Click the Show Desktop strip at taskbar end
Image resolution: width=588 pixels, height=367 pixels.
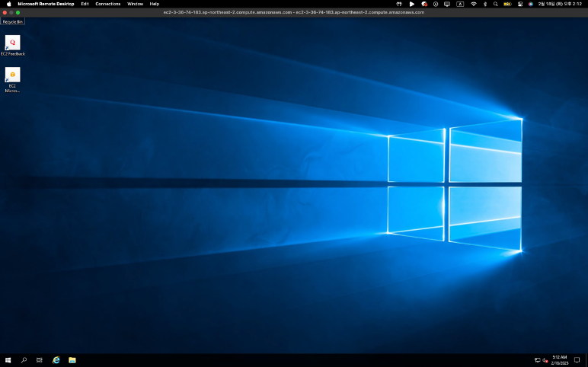point(586,360)
